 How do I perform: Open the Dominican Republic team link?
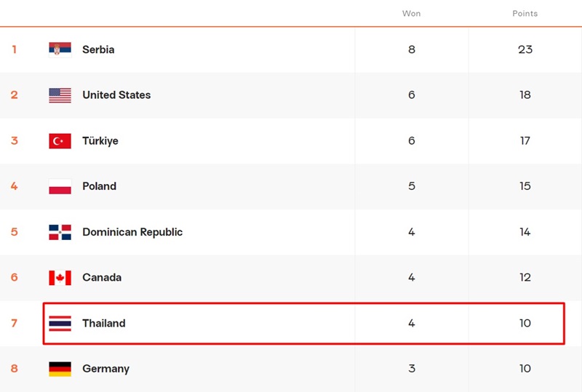(132, 232)
